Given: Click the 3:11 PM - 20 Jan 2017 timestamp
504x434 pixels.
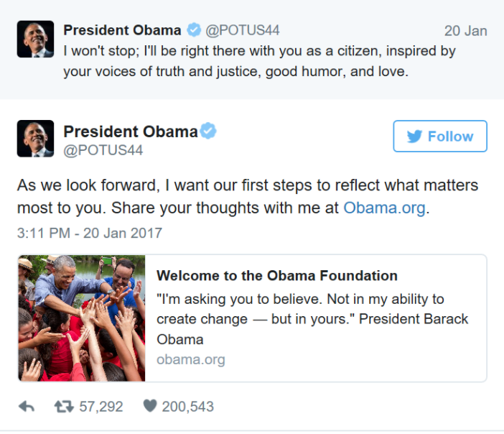Looking at the screenshot, I should pyautogui.click(x=90, y=234).
